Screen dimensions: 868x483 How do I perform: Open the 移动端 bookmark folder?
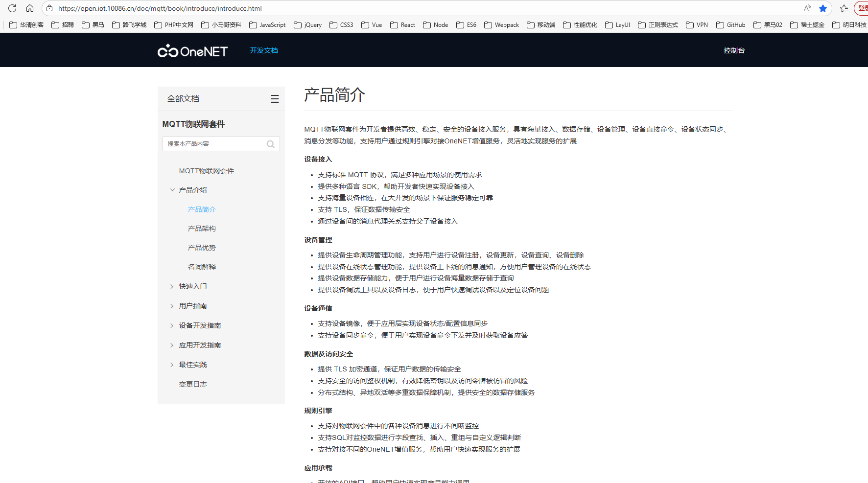click(x=541, y=25)
